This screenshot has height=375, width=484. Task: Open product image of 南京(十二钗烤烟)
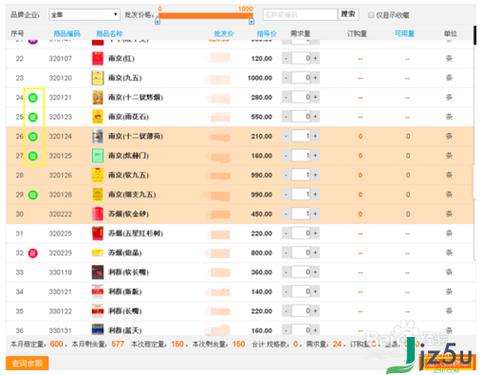click(98, 97)
